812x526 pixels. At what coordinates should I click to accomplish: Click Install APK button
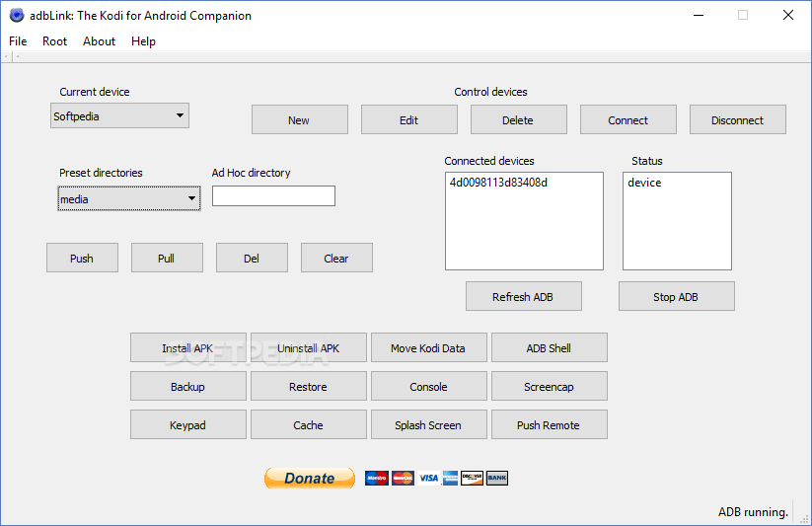[x=187, y=348]
